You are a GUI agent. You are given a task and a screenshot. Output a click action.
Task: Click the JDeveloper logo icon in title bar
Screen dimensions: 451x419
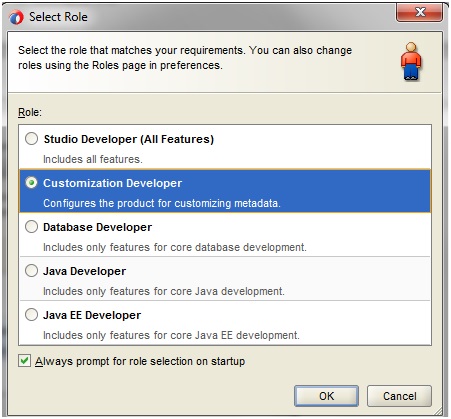pyautogui.click(x=16, y=17)
